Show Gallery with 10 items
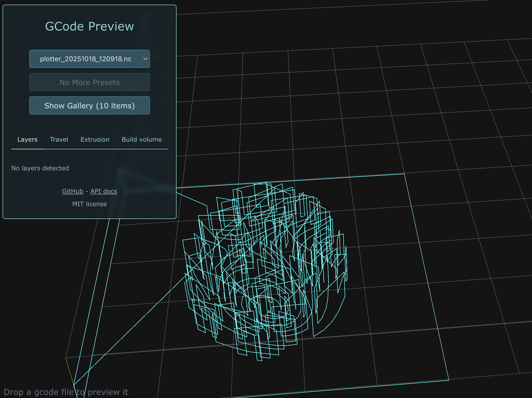This screenshot has height=398, width=532. (89, 105)
